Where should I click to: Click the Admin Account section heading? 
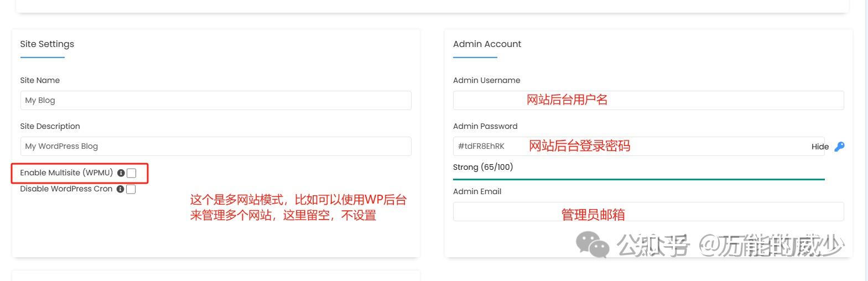coord(487,44)
